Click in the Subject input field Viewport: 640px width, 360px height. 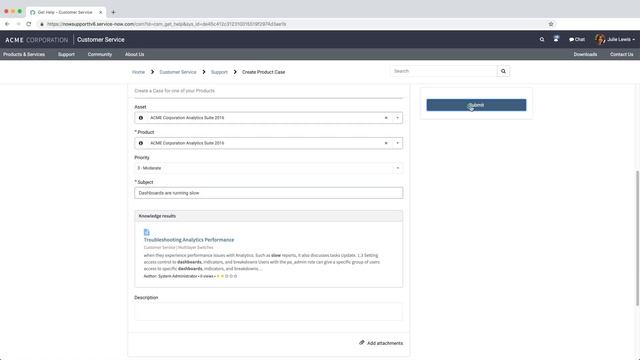pos(269,193)
